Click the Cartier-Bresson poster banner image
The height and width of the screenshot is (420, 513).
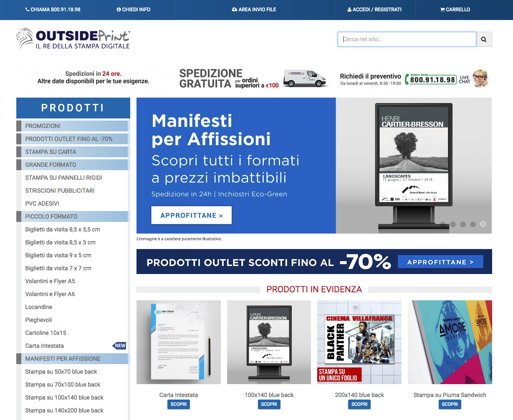point(414,166)
